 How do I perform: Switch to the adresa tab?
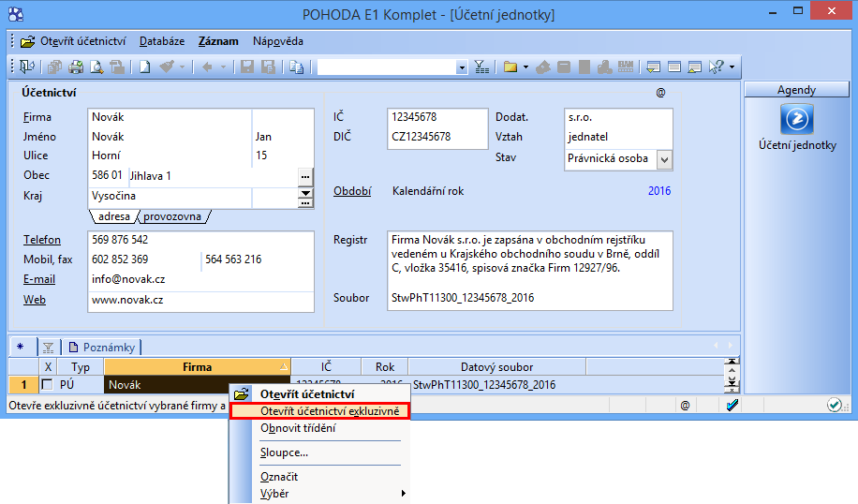114,216
